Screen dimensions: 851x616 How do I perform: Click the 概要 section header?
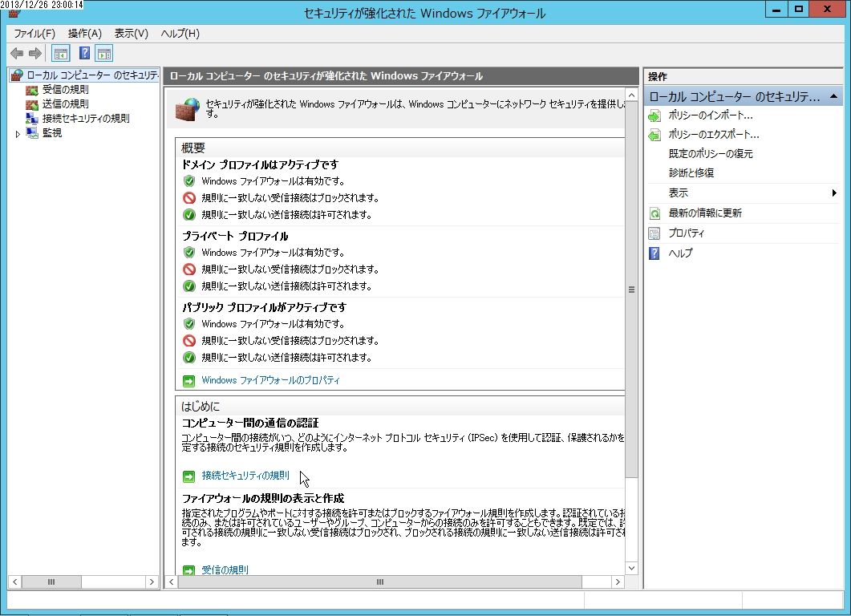point(193,148)
